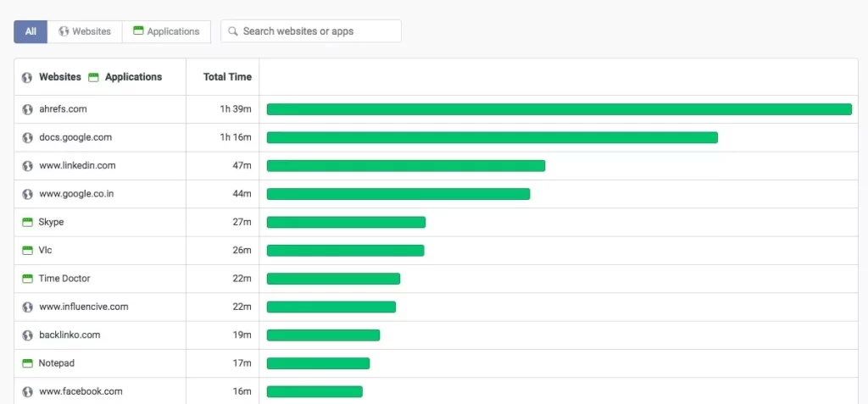Open the www.linkedin.com entry
868x404 pixels.
pyautogui.click(x=77, y=165)
